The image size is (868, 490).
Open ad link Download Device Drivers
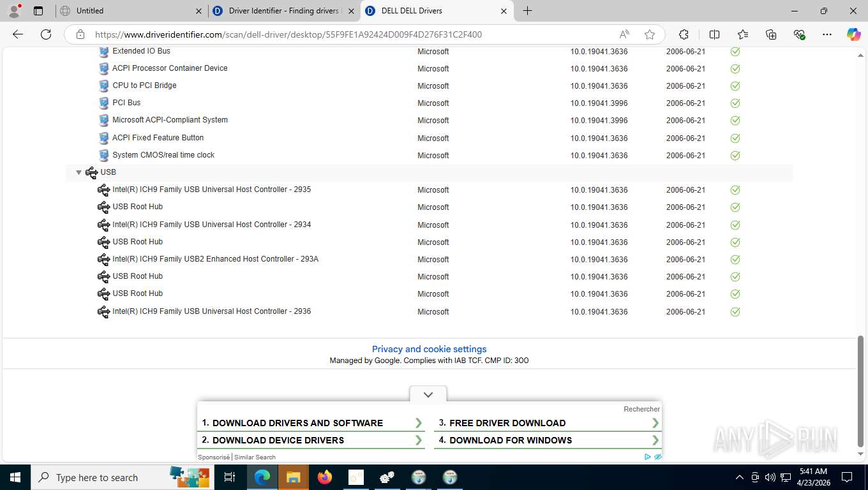(x=311, y=440)
